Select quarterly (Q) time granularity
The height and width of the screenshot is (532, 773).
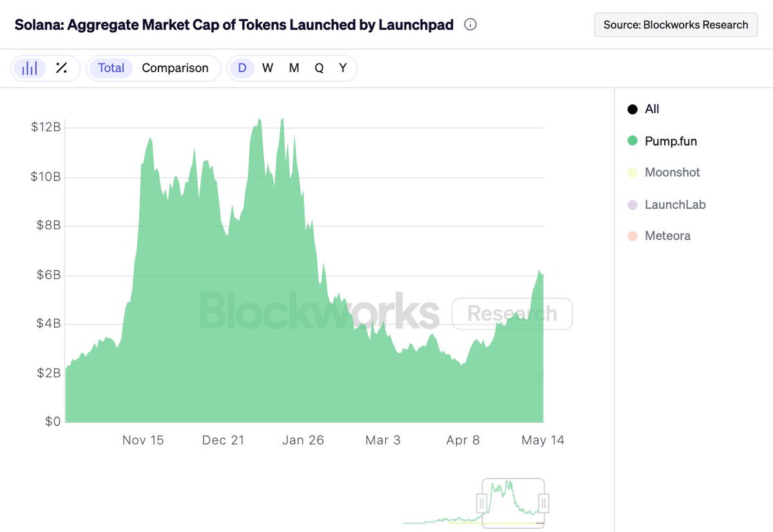point(319,68)
